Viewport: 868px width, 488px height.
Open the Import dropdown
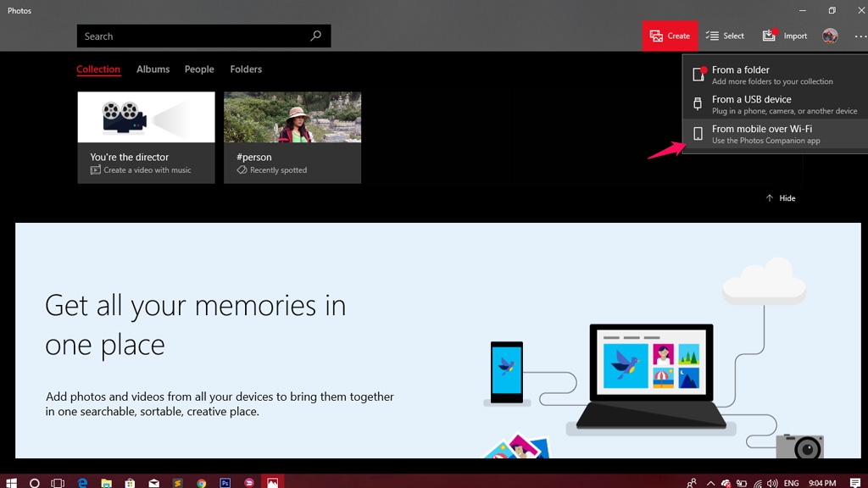pos(785,36)
